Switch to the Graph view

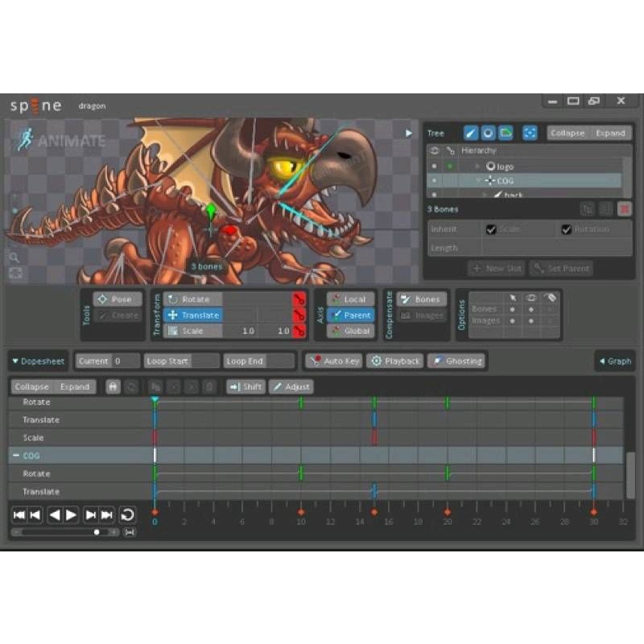(x=615, y=361)
